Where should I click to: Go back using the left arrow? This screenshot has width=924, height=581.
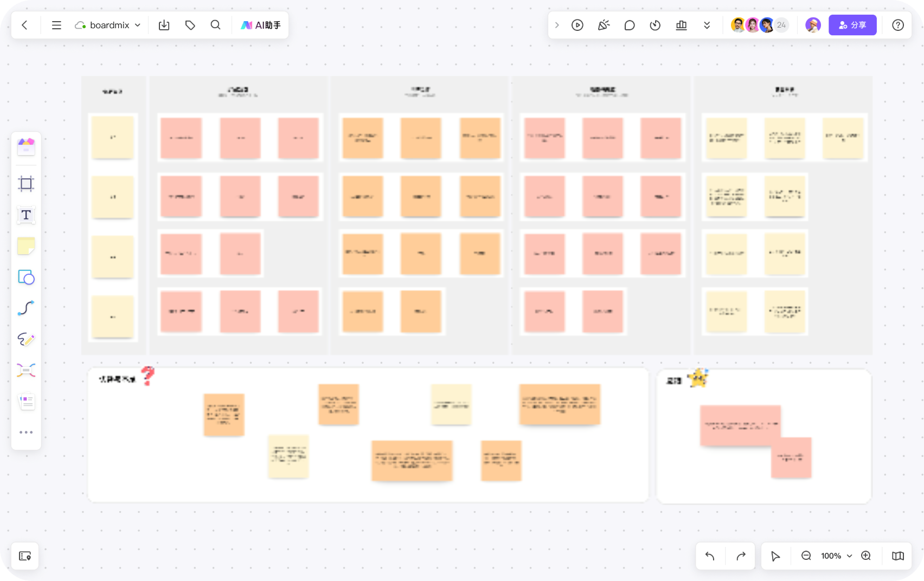click(x=24, y=25)
